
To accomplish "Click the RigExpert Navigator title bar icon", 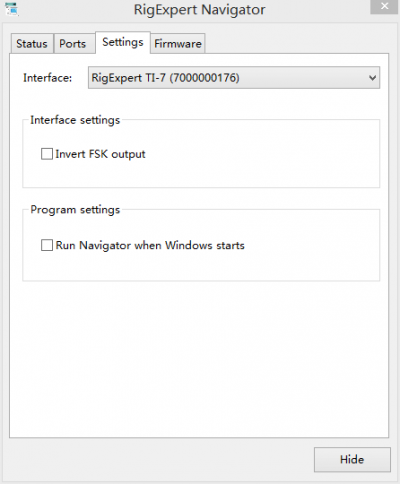I will tap(12, 9).
